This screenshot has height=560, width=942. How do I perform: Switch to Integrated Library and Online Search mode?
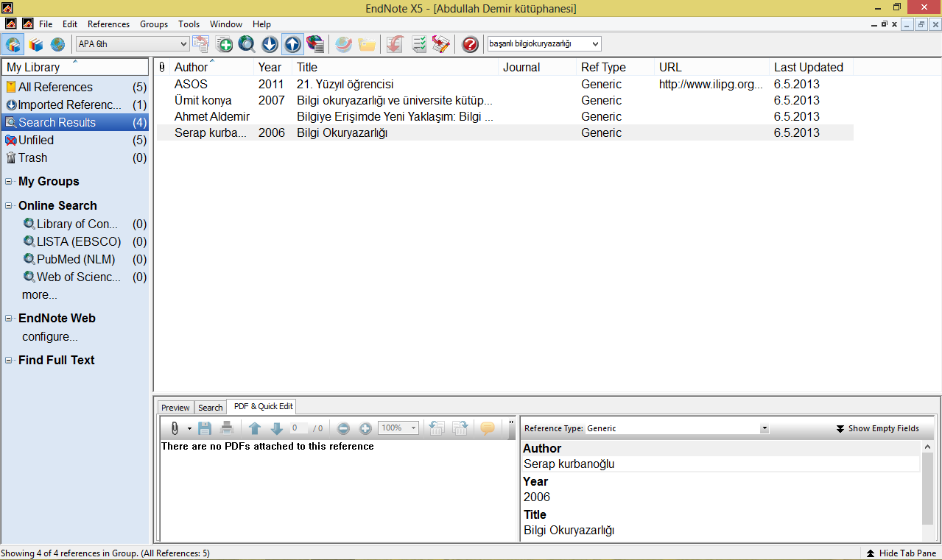(13, 44)
